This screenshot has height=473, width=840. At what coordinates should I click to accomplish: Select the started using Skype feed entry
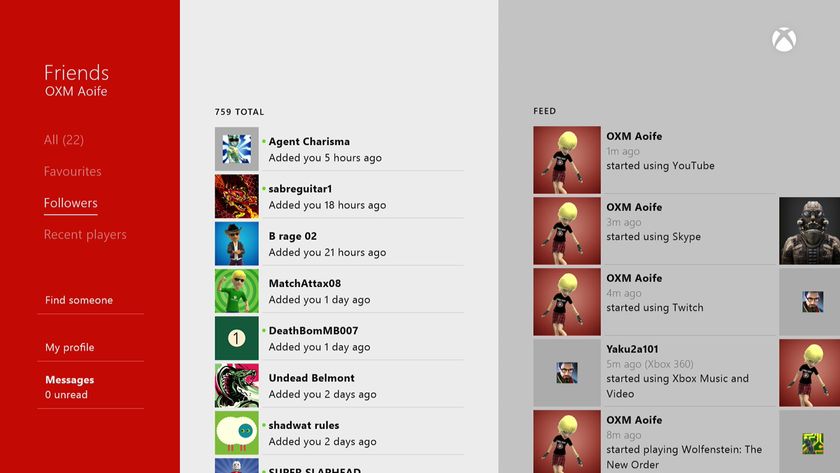(x=655, y=231)
